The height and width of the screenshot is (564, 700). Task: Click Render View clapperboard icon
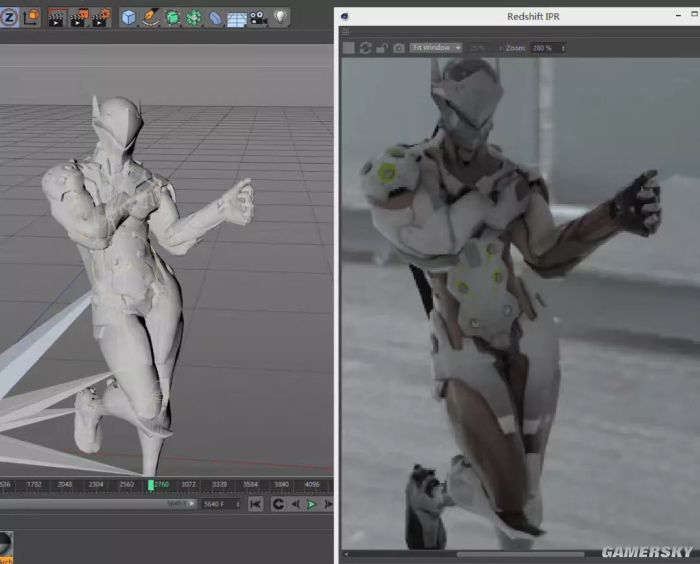click(x=56, y=18)
